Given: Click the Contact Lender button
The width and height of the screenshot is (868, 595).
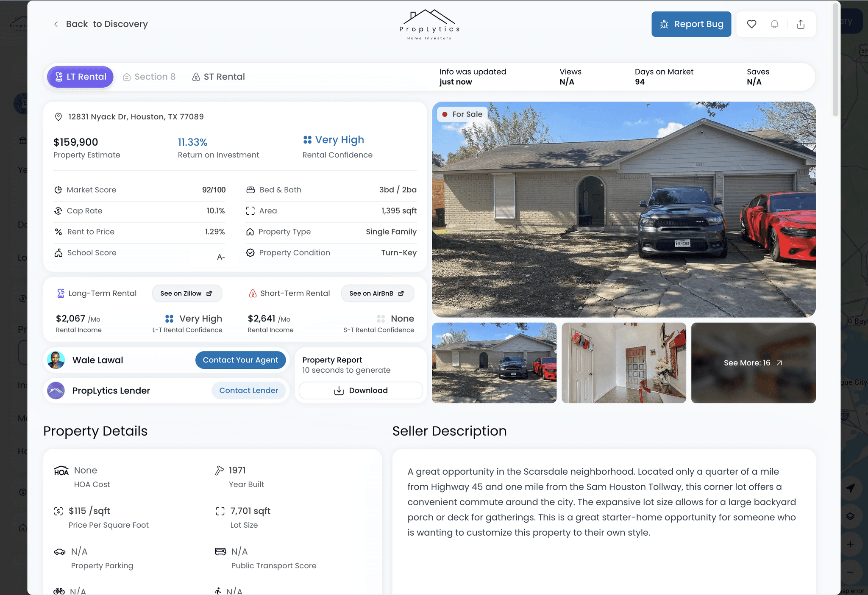Looking at the screenshot, I should [x=249, y=390].
